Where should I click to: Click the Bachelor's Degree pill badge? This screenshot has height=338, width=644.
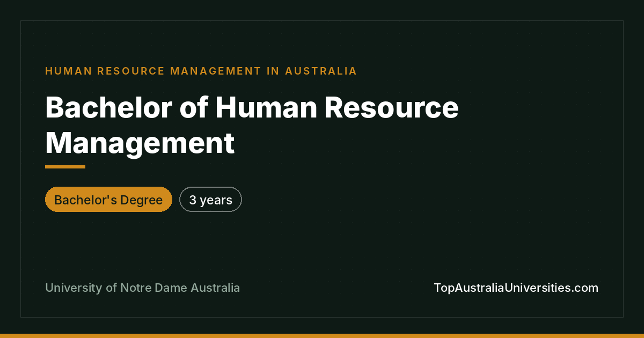tap(108, 200)
